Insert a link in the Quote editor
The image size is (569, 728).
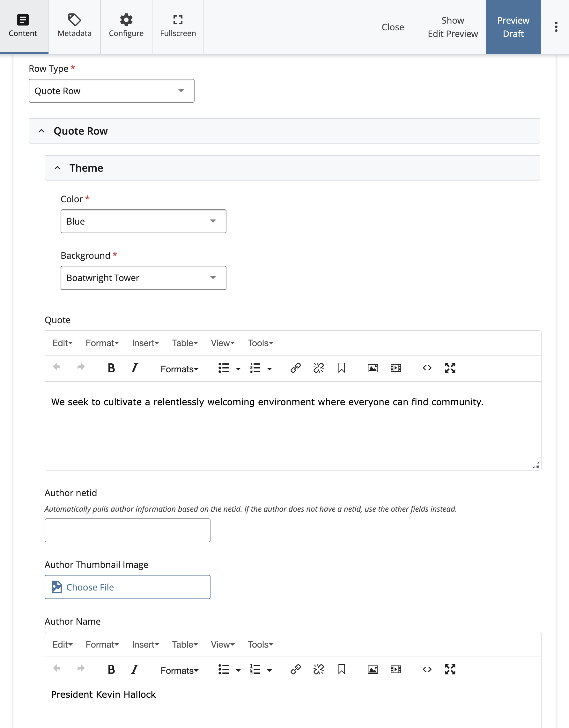click(295, 368)
